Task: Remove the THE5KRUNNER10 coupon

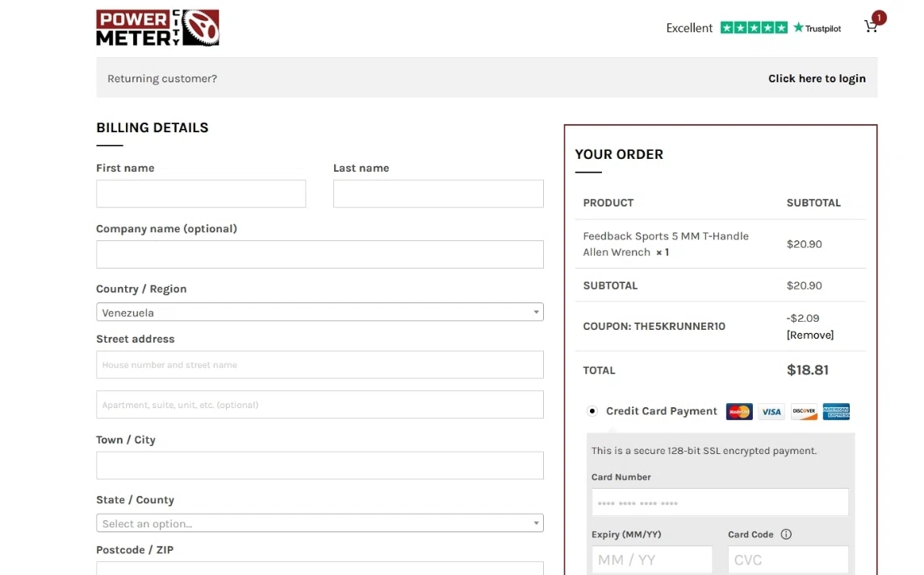Action: [x=809, y=335]
